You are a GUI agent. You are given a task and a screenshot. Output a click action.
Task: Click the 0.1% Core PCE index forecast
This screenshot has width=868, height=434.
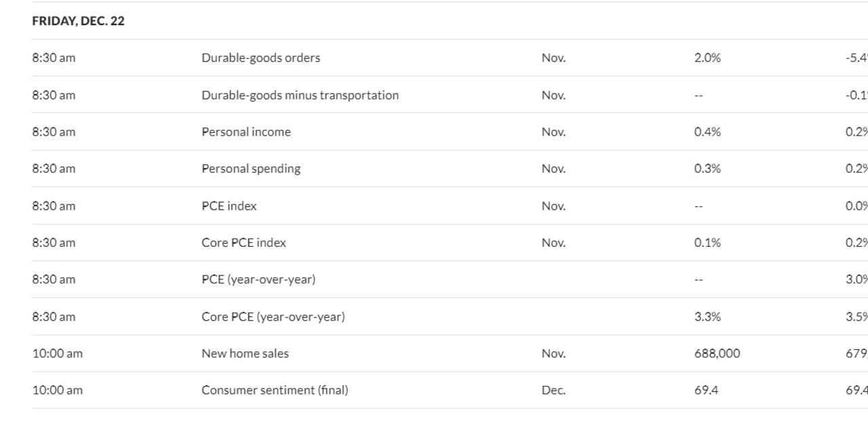(x=707, y=243)
